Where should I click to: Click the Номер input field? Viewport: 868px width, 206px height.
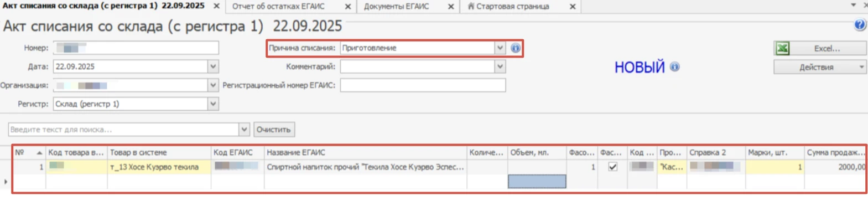pyautogui.click(x=136, y=48)
